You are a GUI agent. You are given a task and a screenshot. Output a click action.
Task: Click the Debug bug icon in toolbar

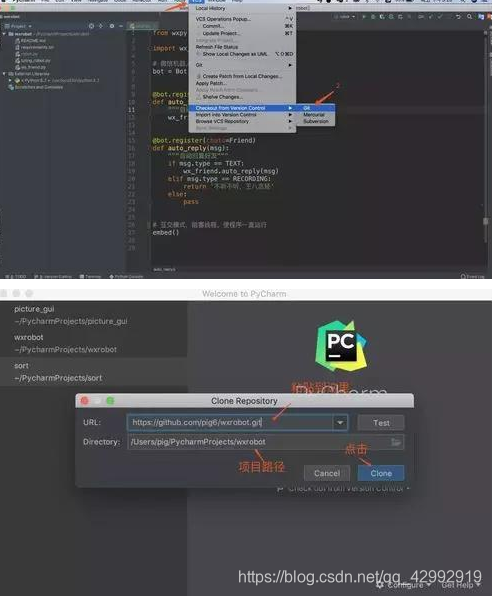click(x=373, y=17)
